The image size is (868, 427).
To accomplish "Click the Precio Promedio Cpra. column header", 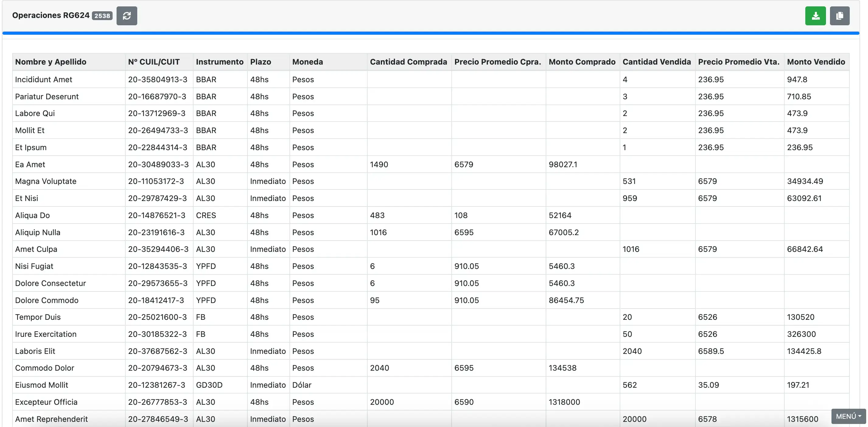I will pos(497,62).
